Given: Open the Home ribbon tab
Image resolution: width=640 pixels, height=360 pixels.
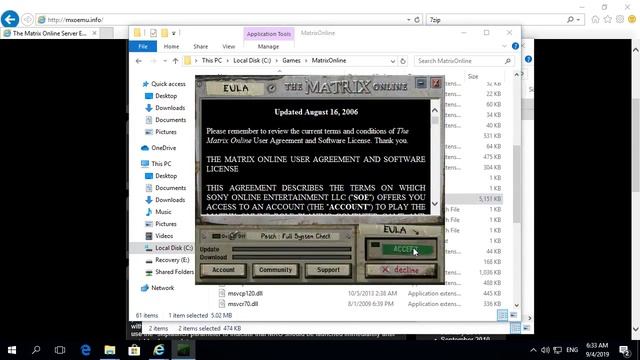Looking at the screenshot, I should coord(171,47).
